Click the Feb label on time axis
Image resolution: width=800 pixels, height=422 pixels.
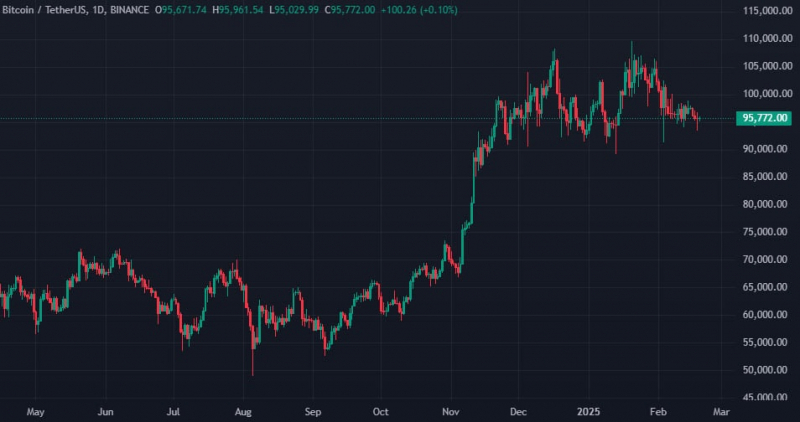pyautogui.click(x=658, y=412)
